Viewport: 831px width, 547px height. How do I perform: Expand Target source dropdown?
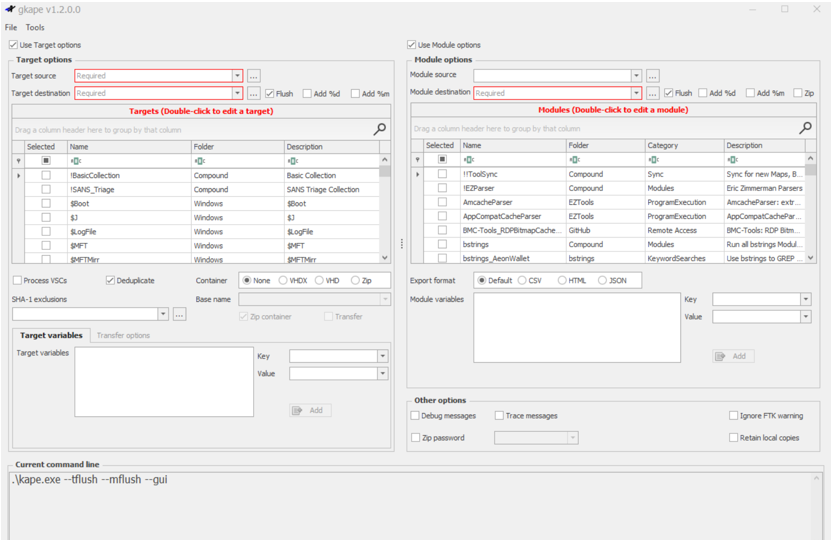pos(237,76)
